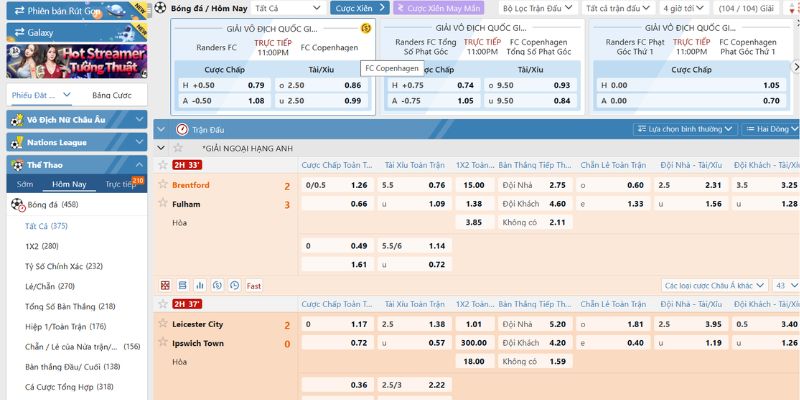Select Tổng Số Bàn Thắng (218)

click(70, 307)
